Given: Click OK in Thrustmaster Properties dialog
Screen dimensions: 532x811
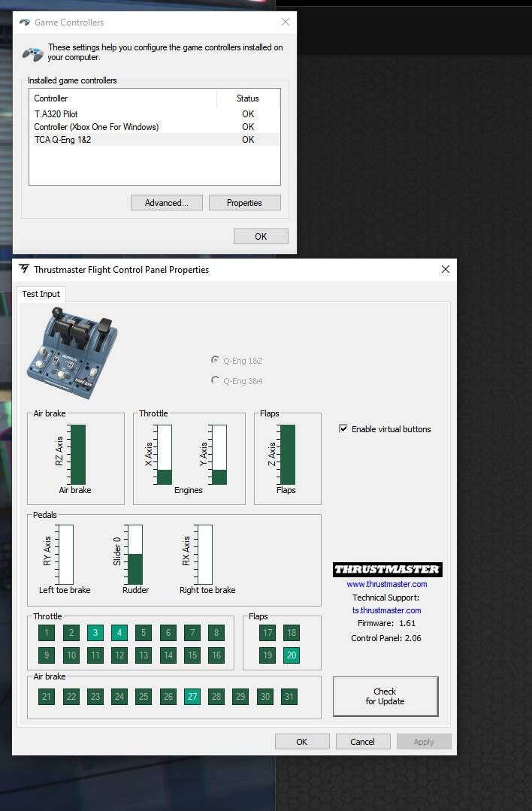Looking at the screenshot, I should (302, 741).
